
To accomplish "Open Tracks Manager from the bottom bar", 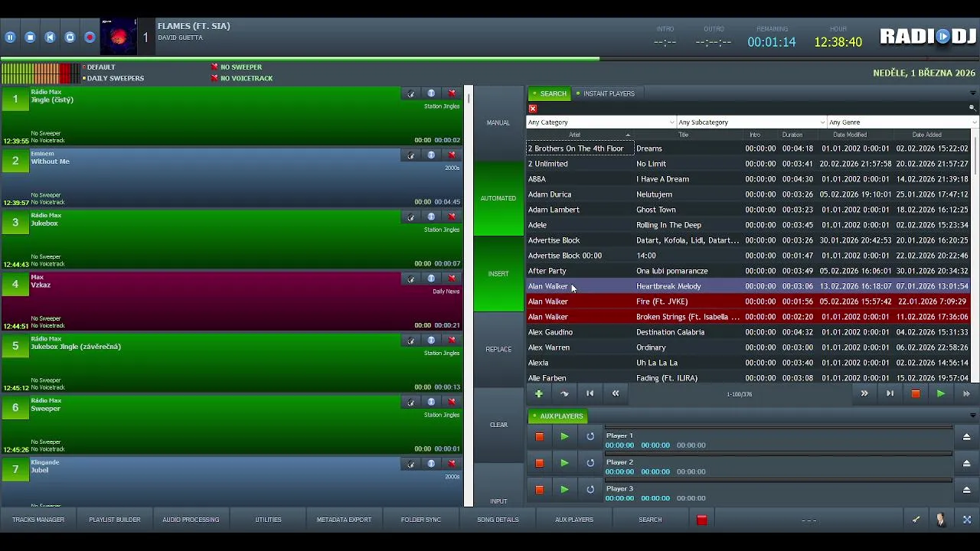I will (38, 520).
